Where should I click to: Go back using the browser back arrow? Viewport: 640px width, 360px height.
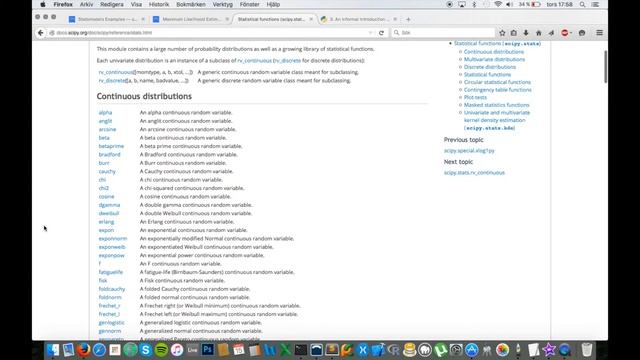(x=40, y=33)
